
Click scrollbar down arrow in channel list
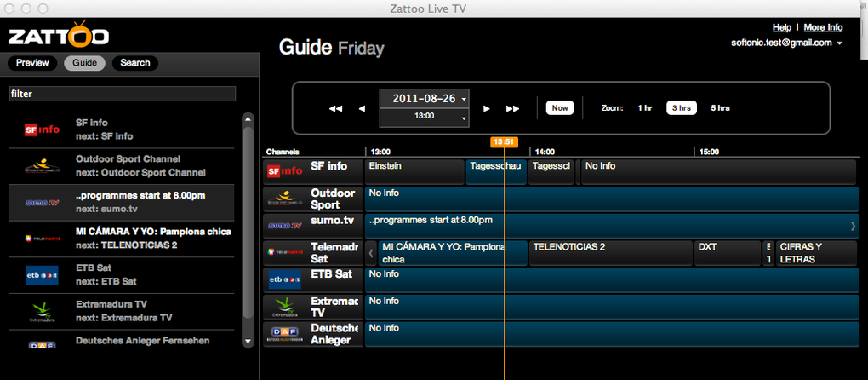click(248, 341)
